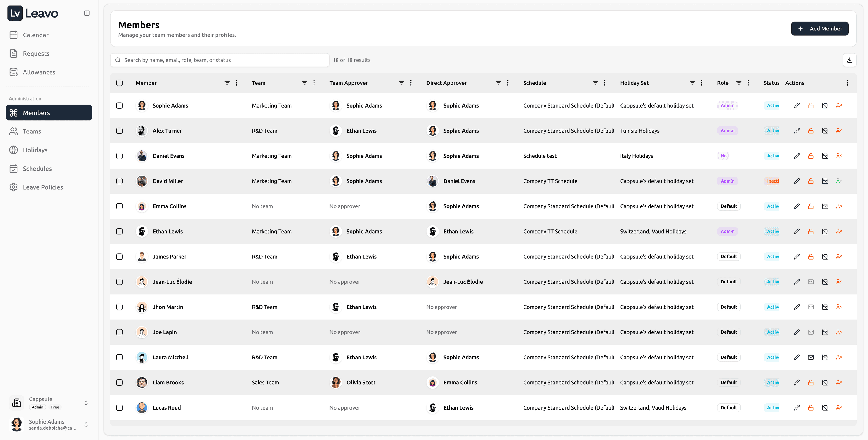Click mail invite icon for Laura Mitchell
The width and height of the screenshot is (868, 440).
[810, 357]
